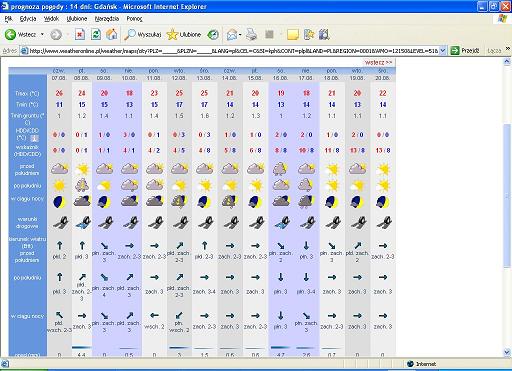Click the page icon in the address bar
512x371 pixels.
click(x=24, y=51)
